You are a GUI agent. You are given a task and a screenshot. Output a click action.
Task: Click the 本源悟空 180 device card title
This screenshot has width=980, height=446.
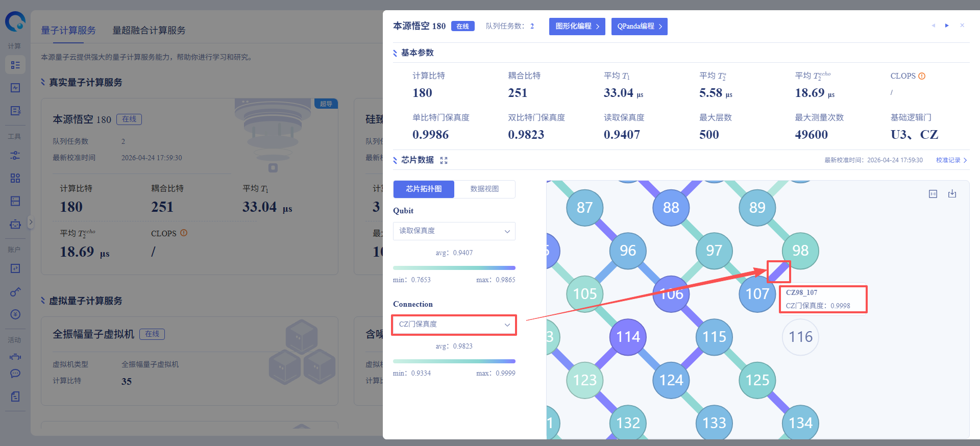point(82,119)
